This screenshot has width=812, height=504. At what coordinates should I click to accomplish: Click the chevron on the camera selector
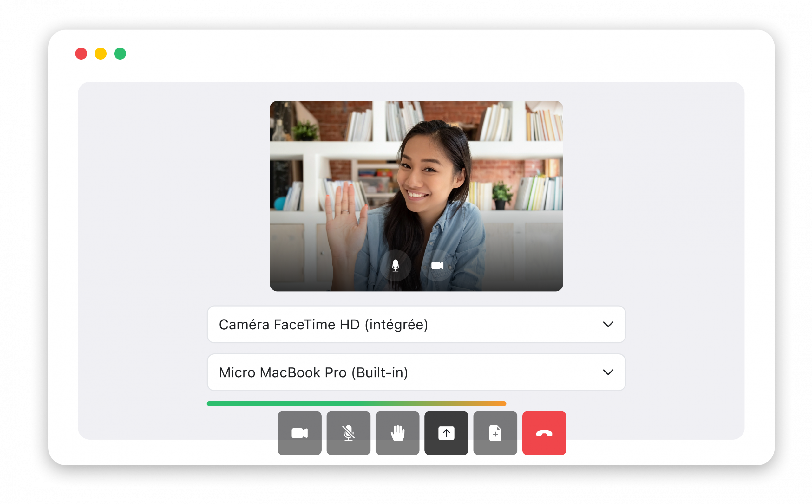click(x=608, y=324)
